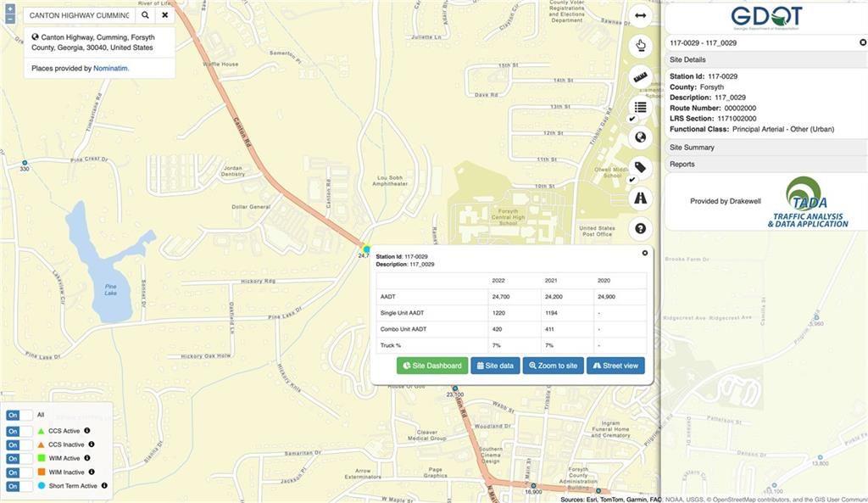Expand the Reports section
The width and height of the screenshot is (868, 503).
click(682, 165)
